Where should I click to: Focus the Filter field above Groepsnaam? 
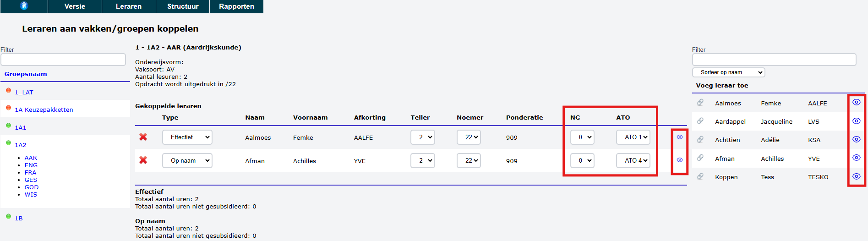click(63, 60)
